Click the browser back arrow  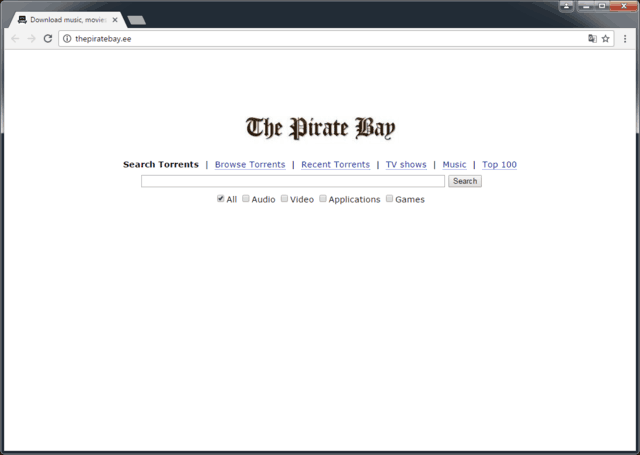[x=16, y=39]
